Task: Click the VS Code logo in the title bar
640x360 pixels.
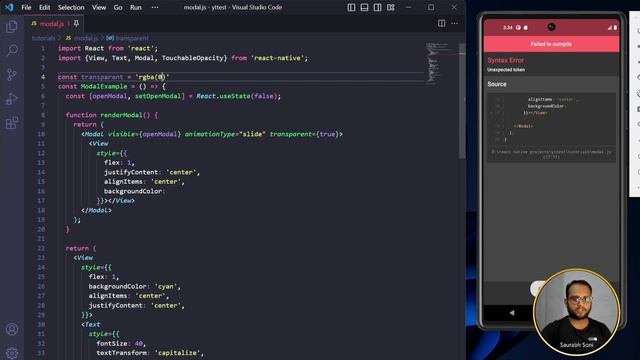Action: point(9,7)
